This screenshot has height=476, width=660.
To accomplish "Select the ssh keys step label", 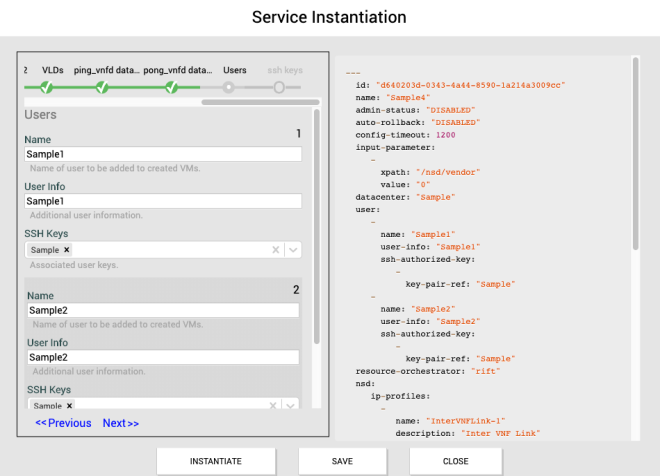I will coord(284,71).
